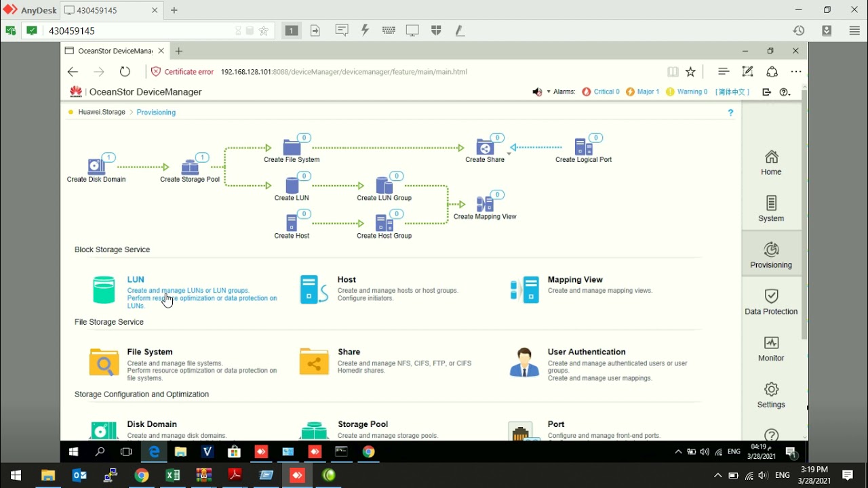This screenshot has width=868, height=488.
Task: Click the Create Disk Domain flow icon
Action: point(96,165)
